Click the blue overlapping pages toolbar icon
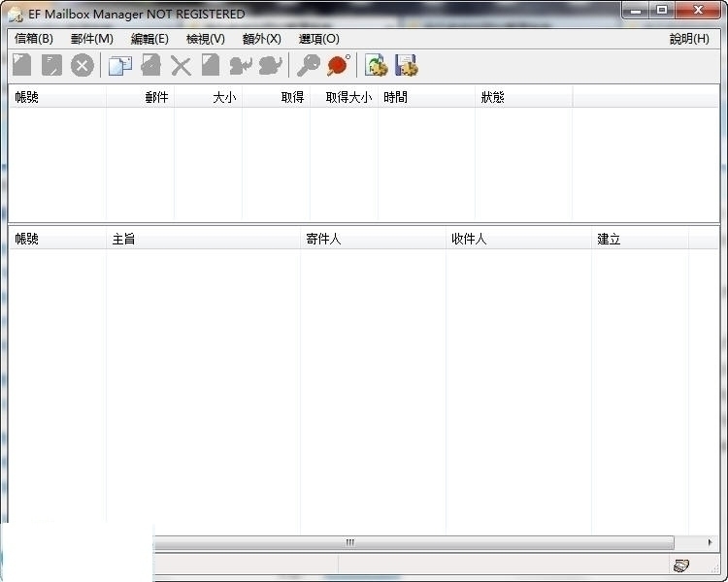The height and width of the screenshot is (582, 728). click(x=120, y=66)
